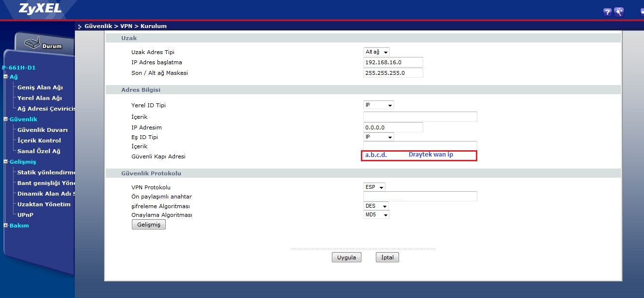
Task: Go to Geniş Alan Ağı page
Action: coord(40,87)
